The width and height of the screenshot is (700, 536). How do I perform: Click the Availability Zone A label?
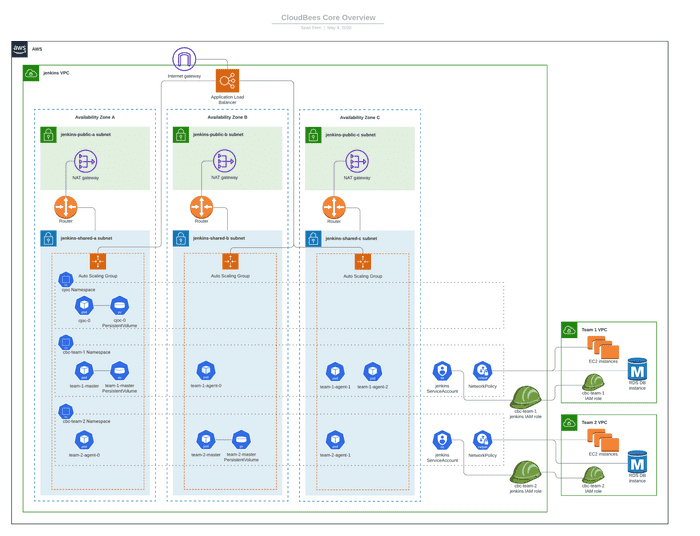[x=95, y=117]
